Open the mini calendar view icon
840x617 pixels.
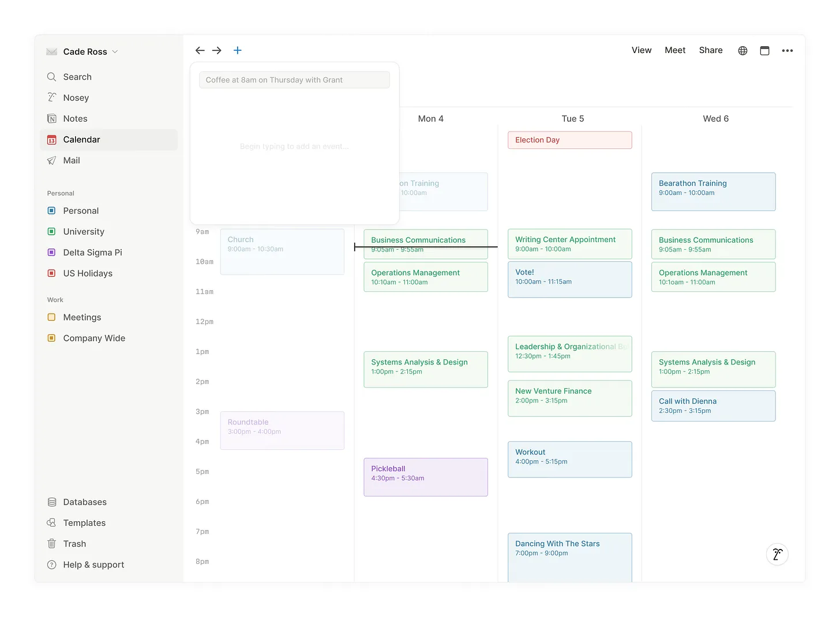pyautogui.click(x=764, y=50)
